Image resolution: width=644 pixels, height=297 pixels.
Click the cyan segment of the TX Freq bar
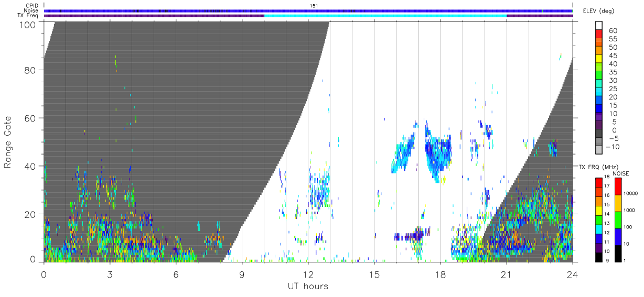[x=385, y=16]
